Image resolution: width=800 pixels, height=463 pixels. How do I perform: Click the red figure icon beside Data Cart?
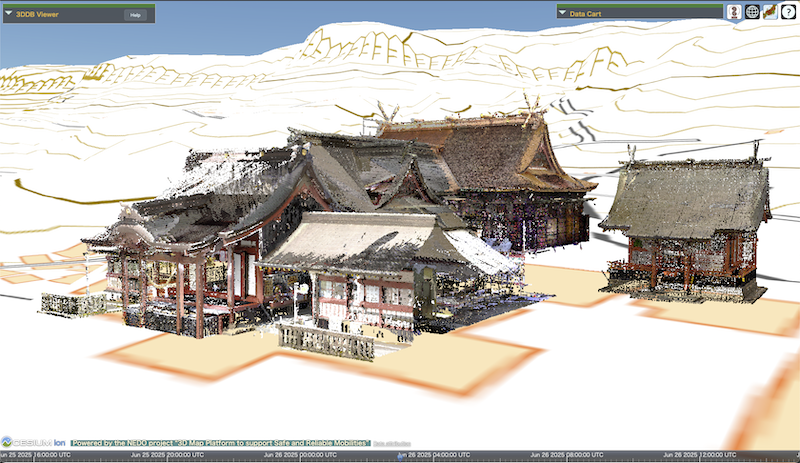click(x=734, y=12)
